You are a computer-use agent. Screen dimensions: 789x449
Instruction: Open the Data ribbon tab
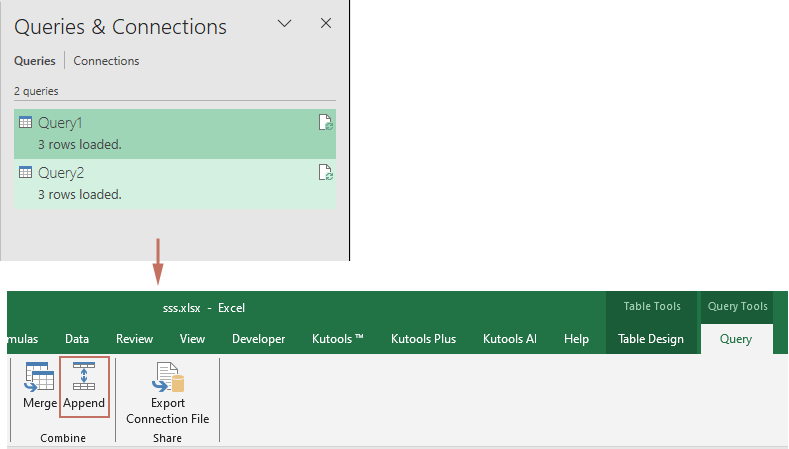tap(77, 339)
